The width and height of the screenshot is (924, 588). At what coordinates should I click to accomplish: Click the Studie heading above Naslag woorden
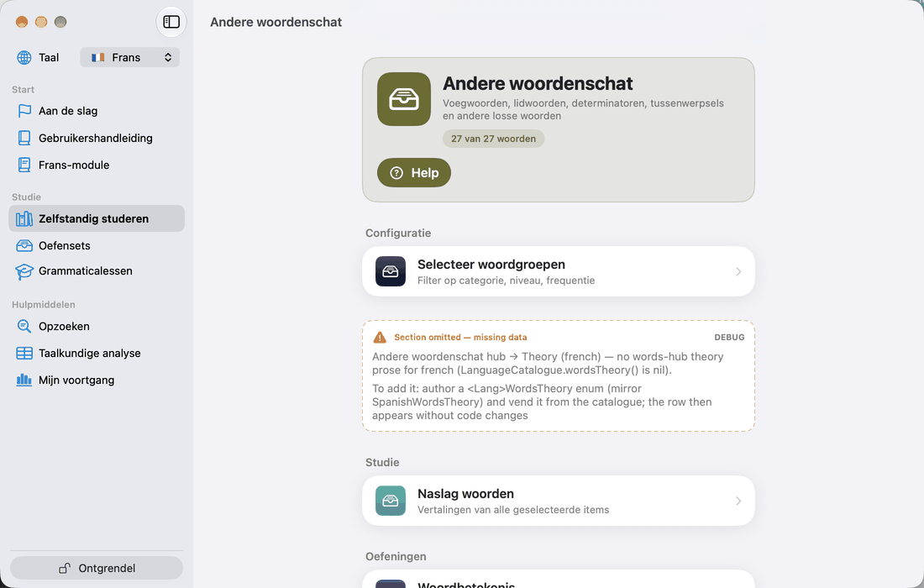point(382,463)
